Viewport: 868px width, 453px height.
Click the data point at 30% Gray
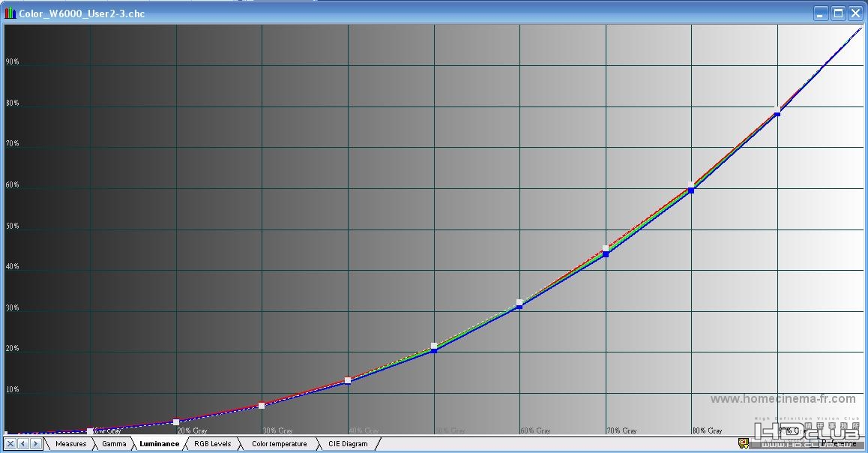(262, 405)
